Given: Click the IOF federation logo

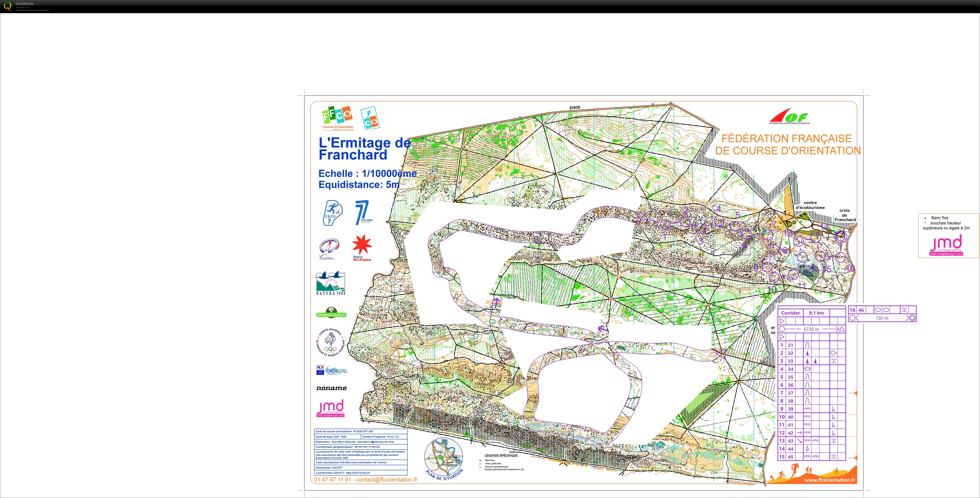Looking at the screenshot, I should pos(789,116).
